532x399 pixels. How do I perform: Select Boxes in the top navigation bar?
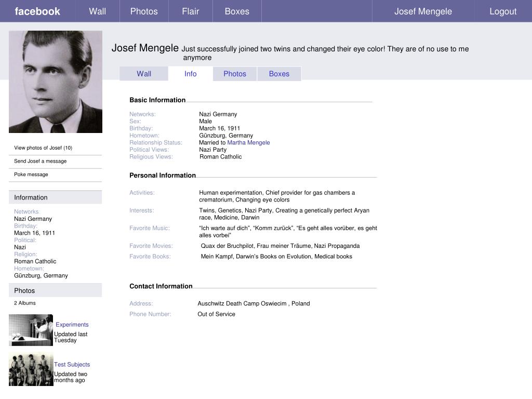237,11
